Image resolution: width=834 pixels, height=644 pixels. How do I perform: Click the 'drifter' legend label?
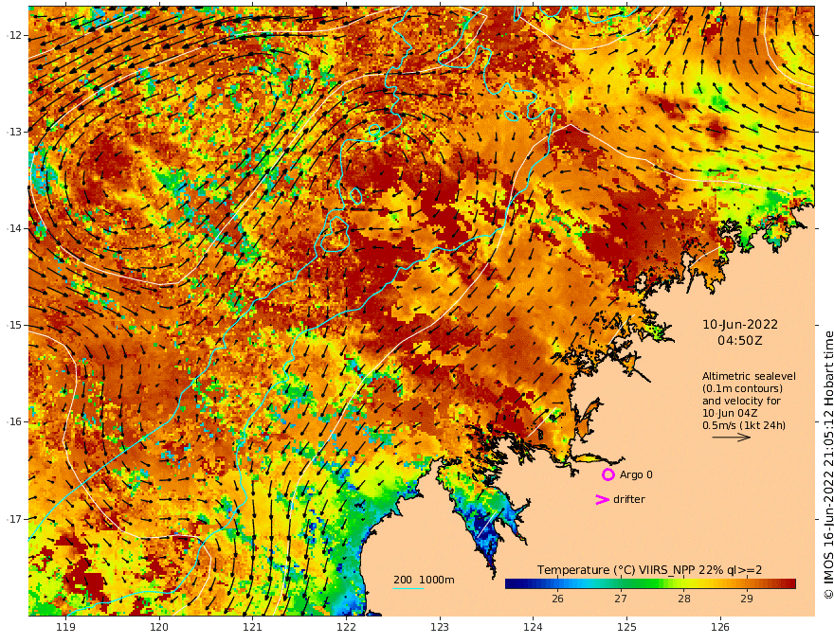point(629,499)
